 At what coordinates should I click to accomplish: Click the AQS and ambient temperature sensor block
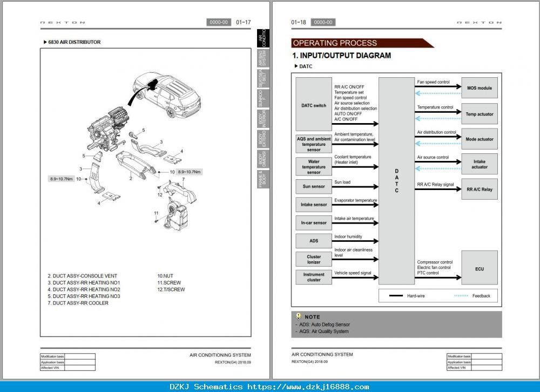314,144
